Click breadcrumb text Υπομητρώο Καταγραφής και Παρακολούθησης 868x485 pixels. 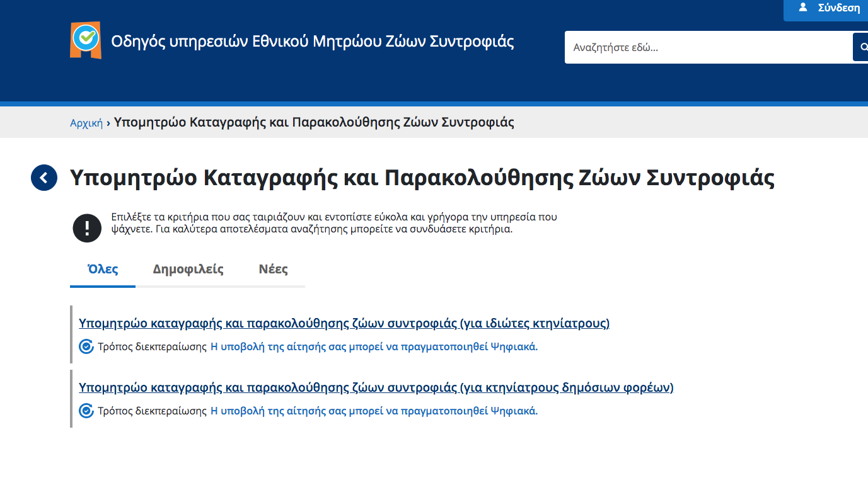click(x=314, y=123)
